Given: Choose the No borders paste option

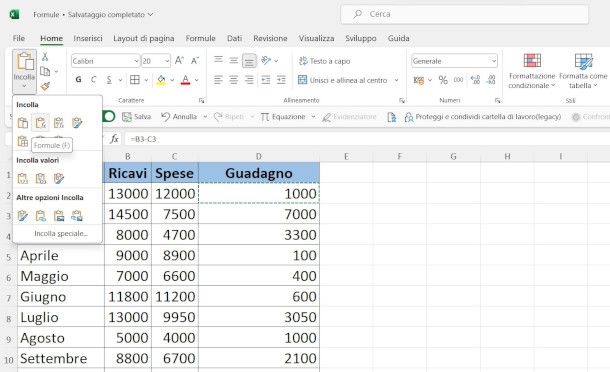Looking at the screenshot, I should (23, 141).
